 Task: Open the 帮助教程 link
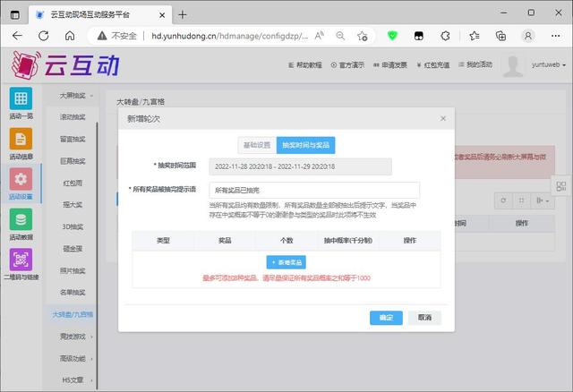(305, 65)
